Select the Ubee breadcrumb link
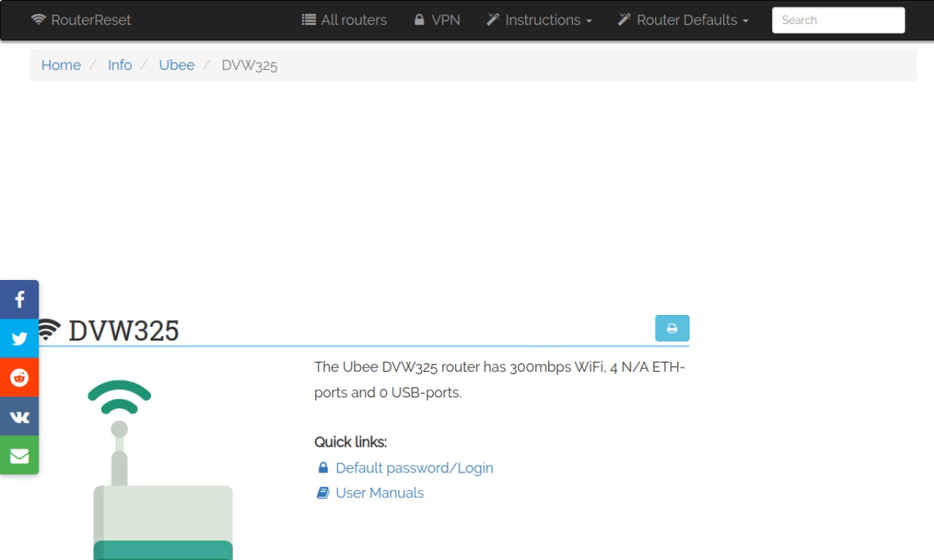The image size is (934, 560). tap(177, 65)
